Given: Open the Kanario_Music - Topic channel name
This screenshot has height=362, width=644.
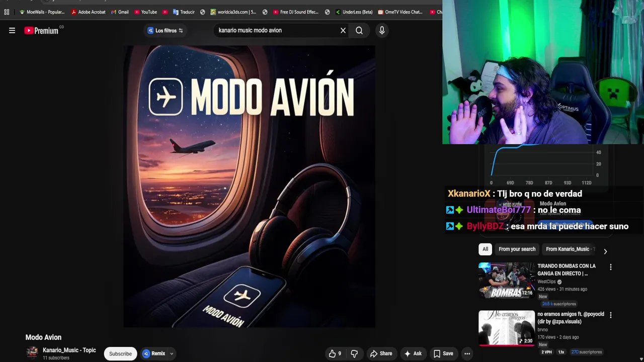Looking at the screenshot, I should tap(69, 350).
